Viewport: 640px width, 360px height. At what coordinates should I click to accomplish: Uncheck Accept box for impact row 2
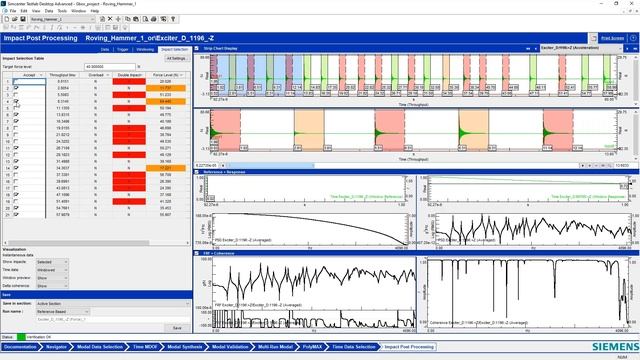pyautogui.click(x=16, y=88)
